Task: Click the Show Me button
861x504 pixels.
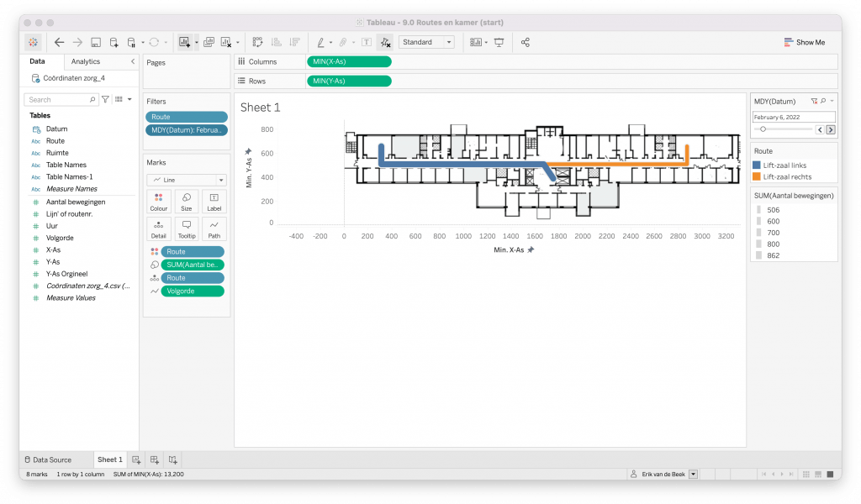Action: click(804, 42)
